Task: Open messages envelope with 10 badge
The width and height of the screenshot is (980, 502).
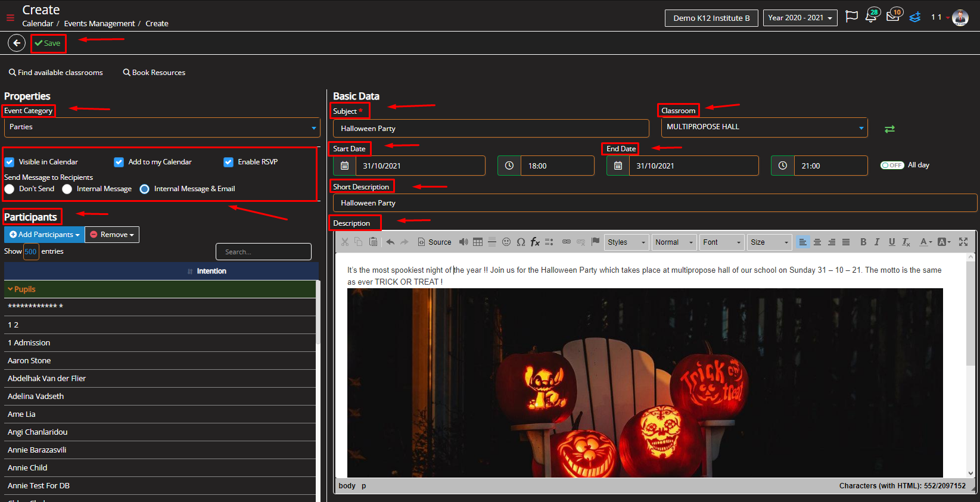Action: pyautogui.click(x=894, y=16)
